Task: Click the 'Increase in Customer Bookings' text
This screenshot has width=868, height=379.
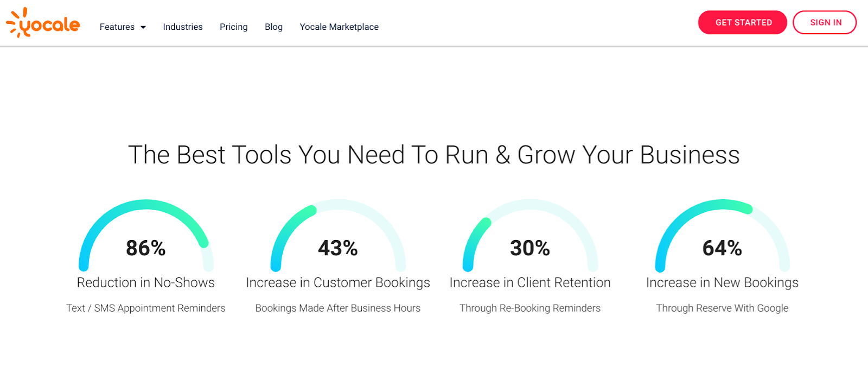Action: 338,282
